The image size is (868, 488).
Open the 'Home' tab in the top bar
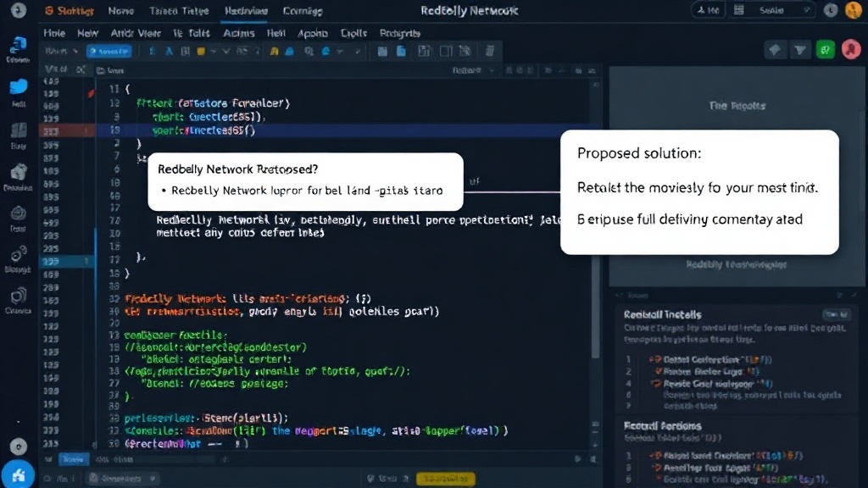120,10
